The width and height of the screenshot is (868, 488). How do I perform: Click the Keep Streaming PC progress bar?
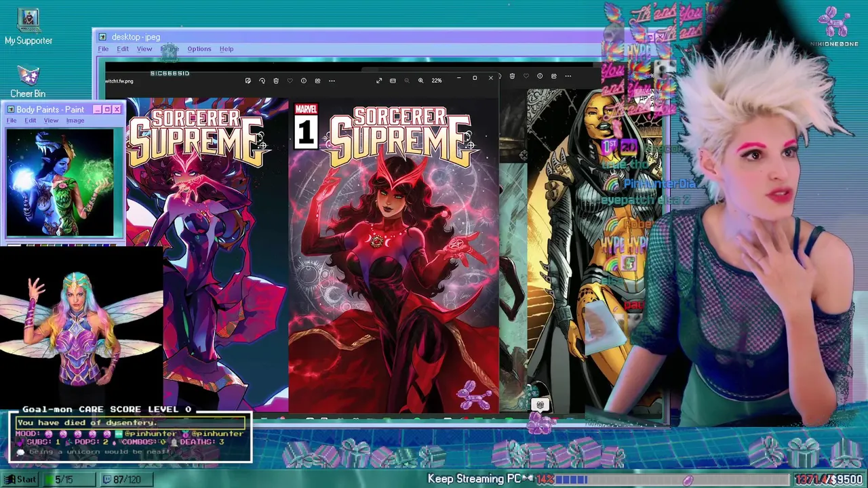[671, 479]
